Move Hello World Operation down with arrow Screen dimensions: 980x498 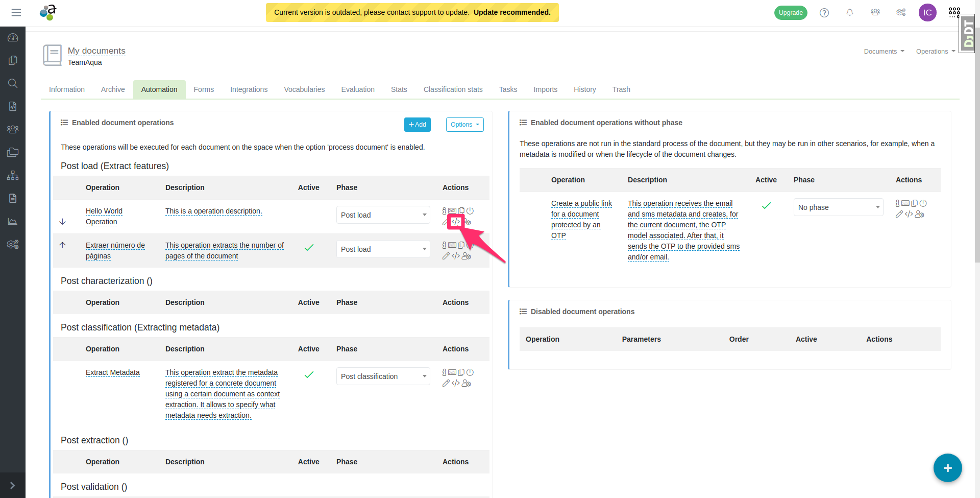[63, 222]
